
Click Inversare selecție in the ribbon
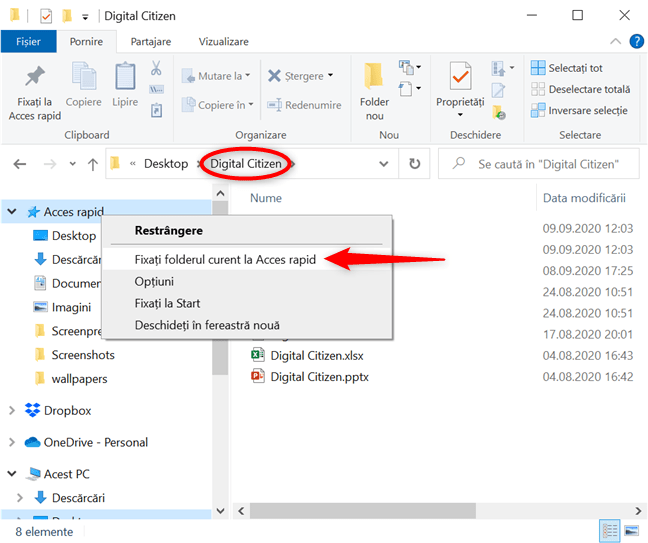pyautogui.click(x=579, y=110)
